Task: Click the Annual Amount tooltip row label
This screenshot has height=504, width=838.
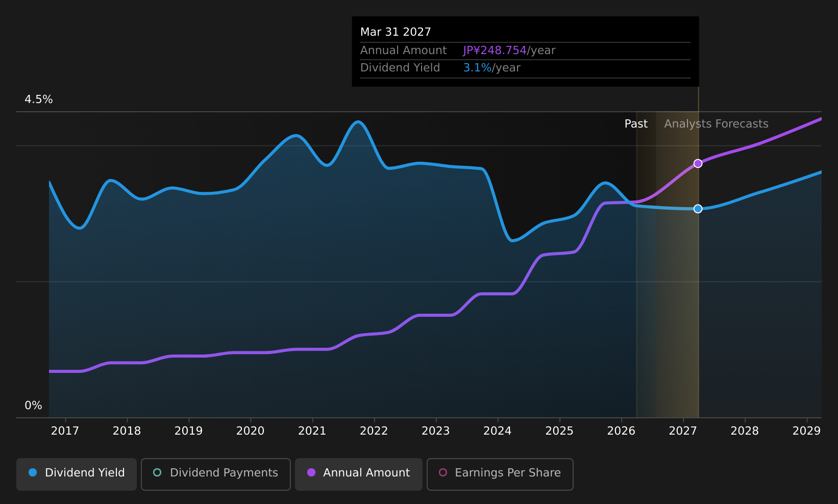Action: point(403,51)
